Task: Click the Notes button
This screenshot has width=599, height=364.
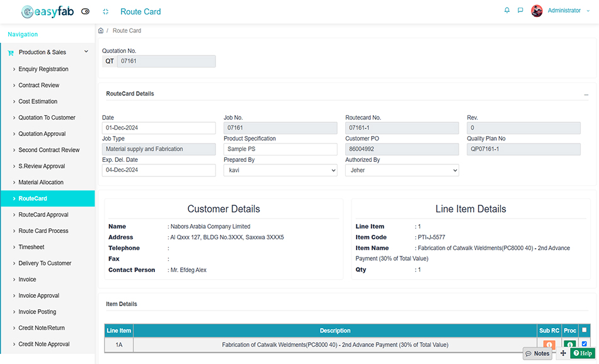Action: (x=537, y=353)
